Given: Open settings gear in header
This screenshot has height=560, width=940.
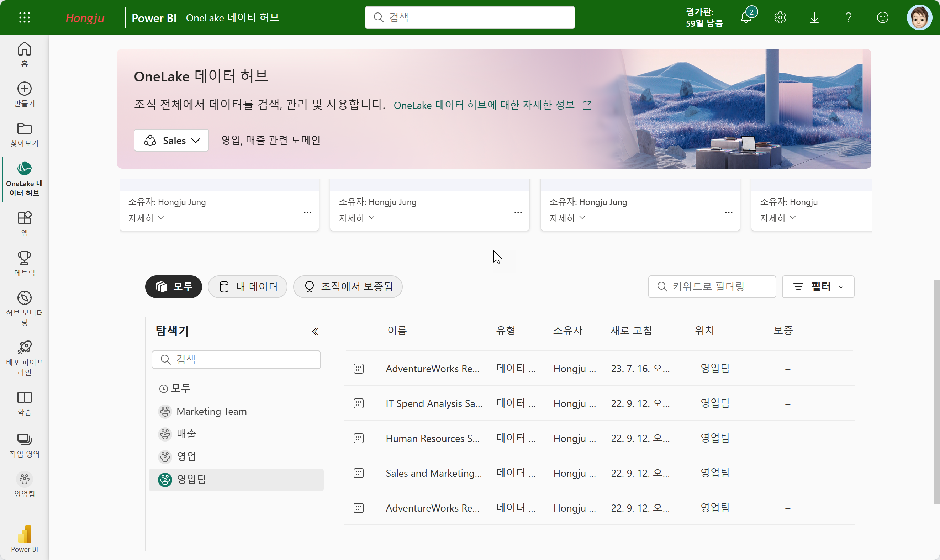Looking at the screenshot, I should (780, 17).
